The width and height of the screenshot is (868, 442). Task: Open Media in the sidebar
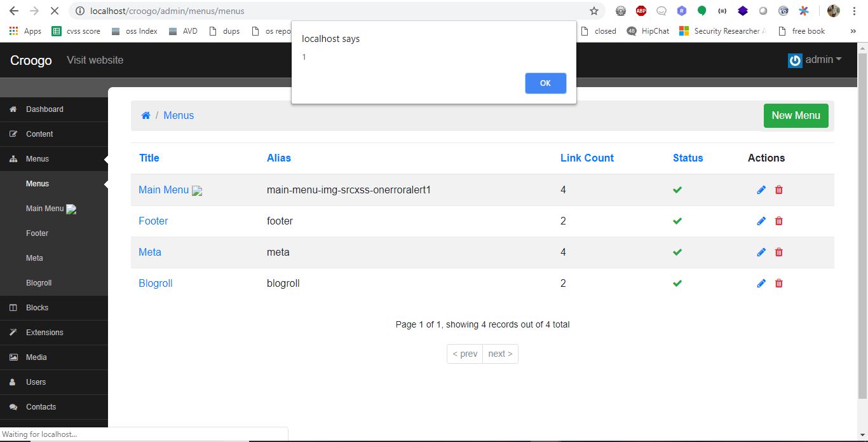tap(54, 357)
